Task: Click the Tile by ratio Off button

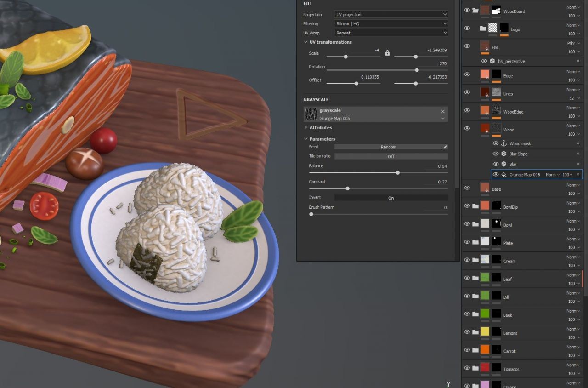Action: pos(391,156)
